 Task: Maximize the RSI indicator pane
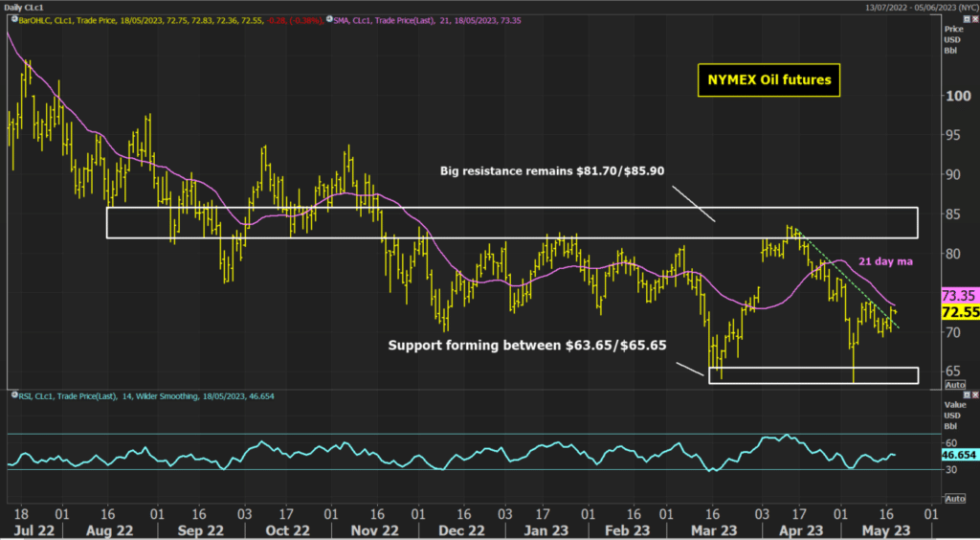(x=967, y=395)
